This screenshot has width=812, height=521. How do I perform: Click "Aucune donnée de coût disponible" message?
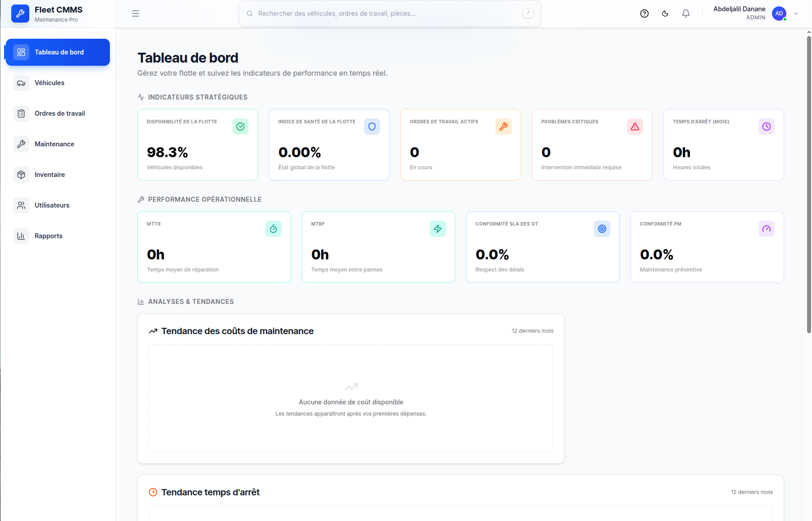351,402
